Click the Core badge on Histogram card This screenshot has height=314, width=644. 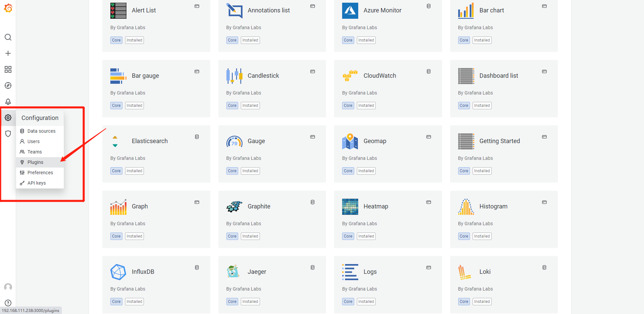[x=464, y=236]
